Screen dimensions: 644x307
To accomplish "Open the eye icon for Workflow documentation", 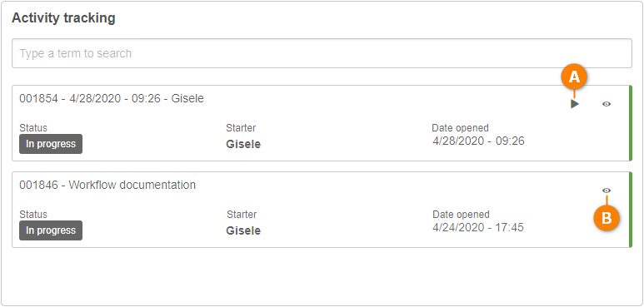I will 607,191.
